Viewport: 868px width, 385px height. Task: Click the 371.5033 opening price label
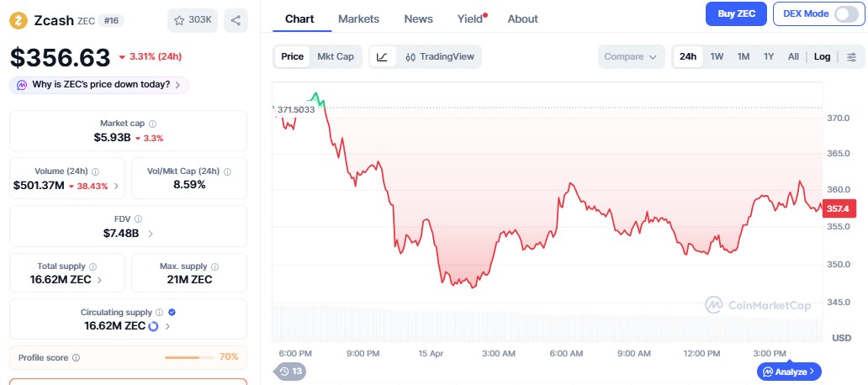296,109
